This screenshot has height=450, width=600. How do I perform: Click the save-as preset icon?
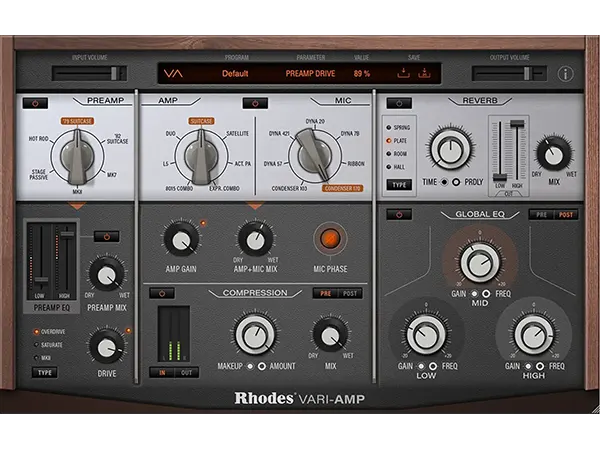[x=424, y=73]
